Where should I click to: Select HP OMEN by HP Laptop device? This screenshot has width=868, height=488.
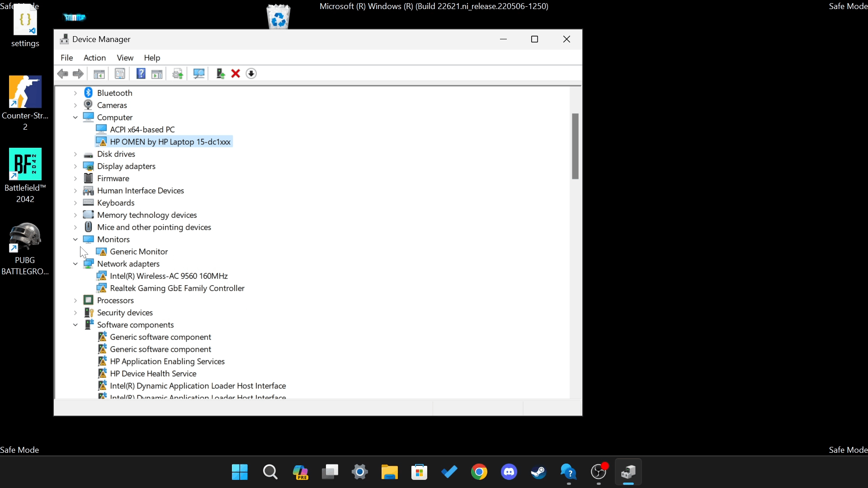point(170,141)
